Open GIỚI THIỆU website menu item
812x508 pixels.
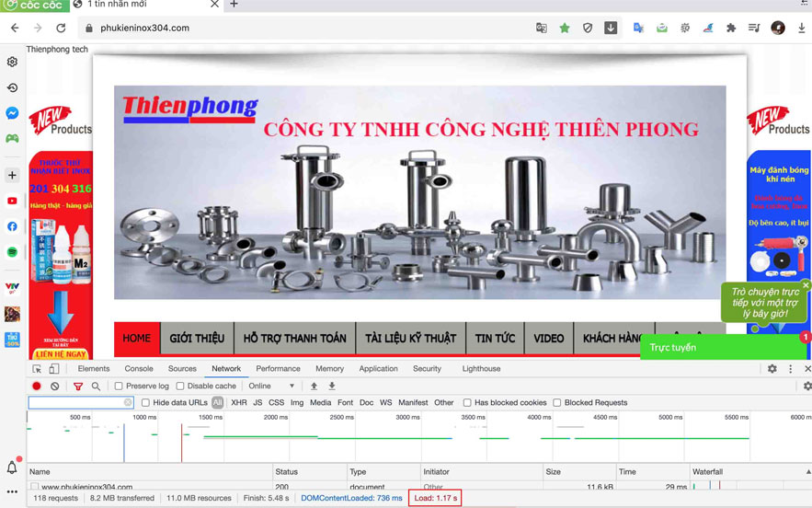point(198,338)
